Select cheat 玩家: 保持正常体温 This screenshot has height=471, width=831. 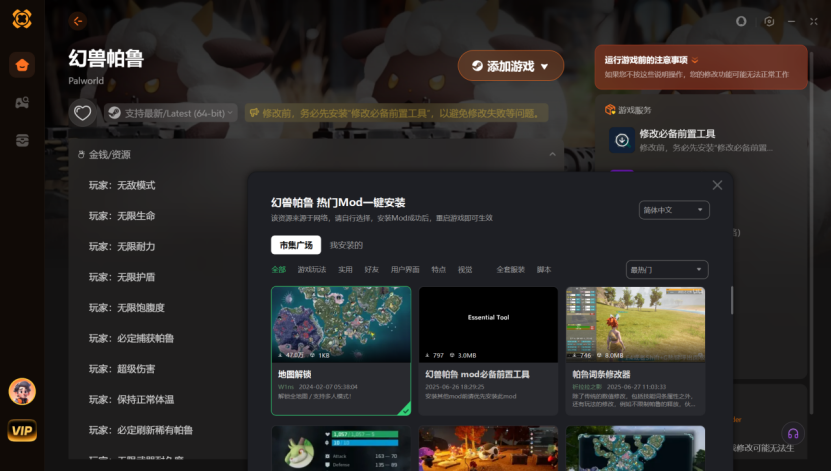pos(131,399)
